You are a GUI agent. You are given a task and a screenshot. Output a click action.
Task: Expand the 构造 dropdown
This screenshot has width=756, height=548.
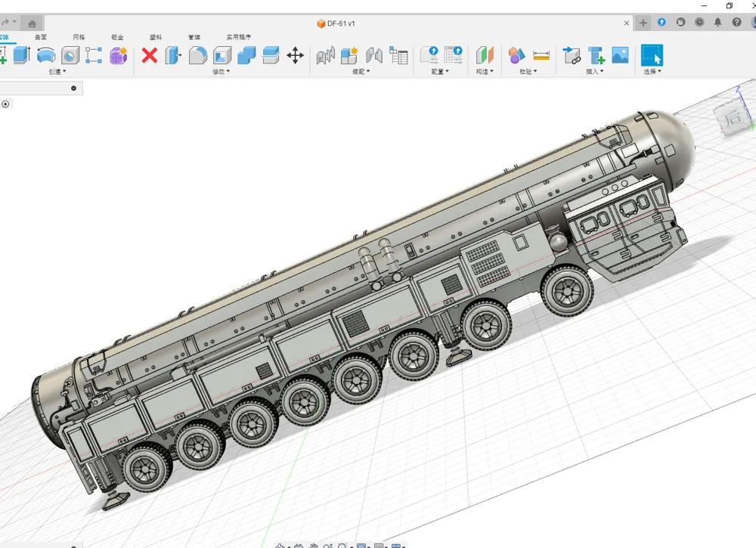tap(485, 71)
